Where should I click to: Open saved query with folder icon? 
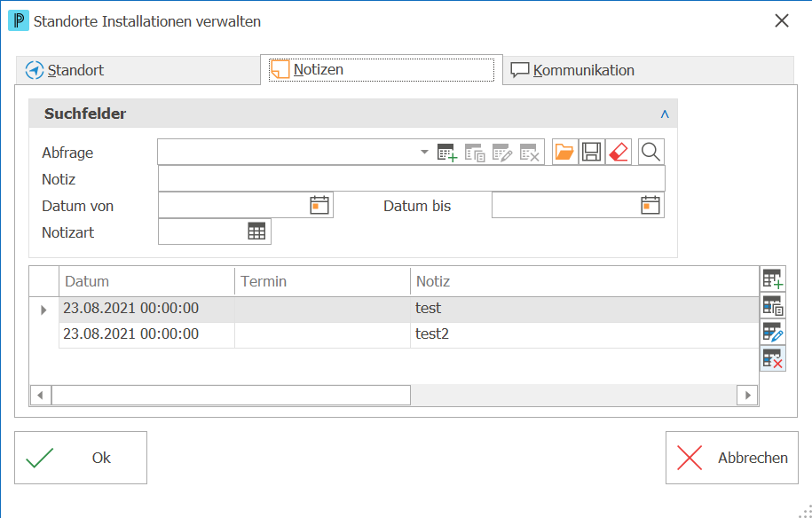tap(565, 153)
